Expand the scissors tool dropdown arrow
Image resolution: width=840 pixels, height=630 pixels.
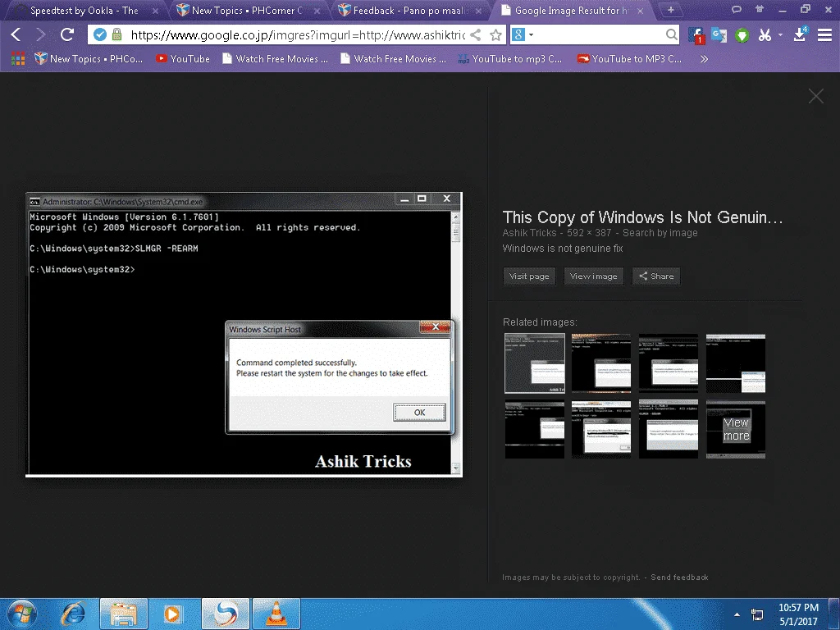tap(780, 34)
